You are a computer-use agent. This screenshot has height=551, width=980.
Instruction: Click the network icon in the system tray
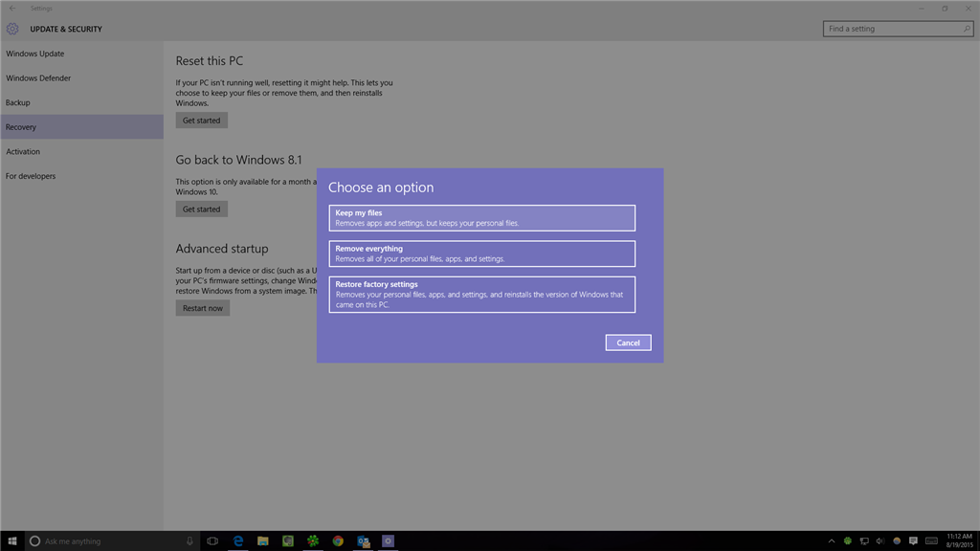tap(863, 540)
